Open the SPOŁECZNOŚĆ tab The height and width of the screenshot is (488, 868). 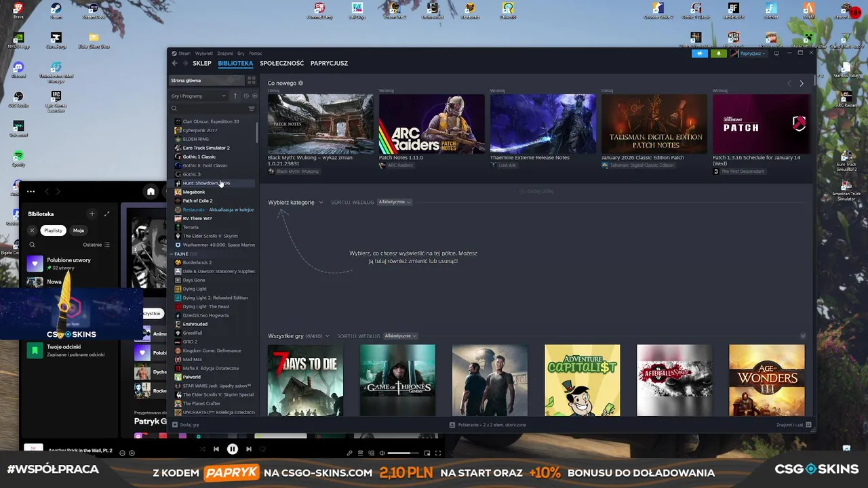coord(281,63)
